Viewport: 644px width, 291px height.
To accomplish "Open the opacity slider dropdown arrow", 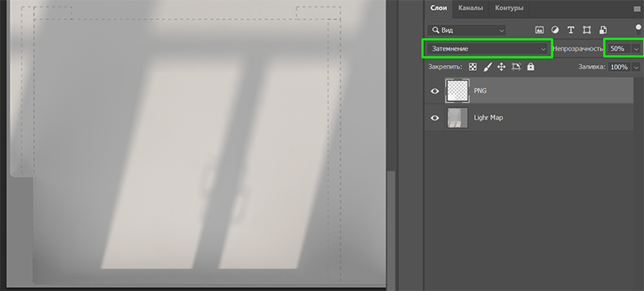I will [x=637, y=49].
